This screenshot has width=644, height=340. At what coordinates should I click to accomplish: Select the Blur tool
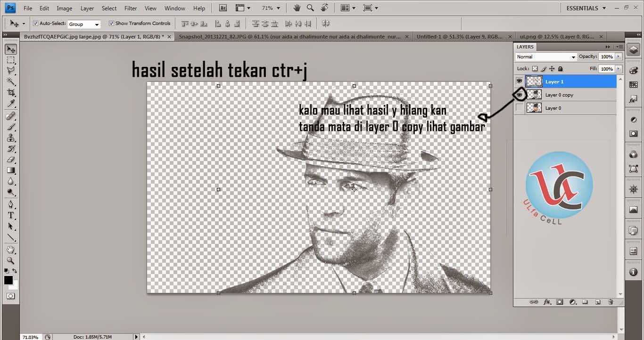pos(11,181)
